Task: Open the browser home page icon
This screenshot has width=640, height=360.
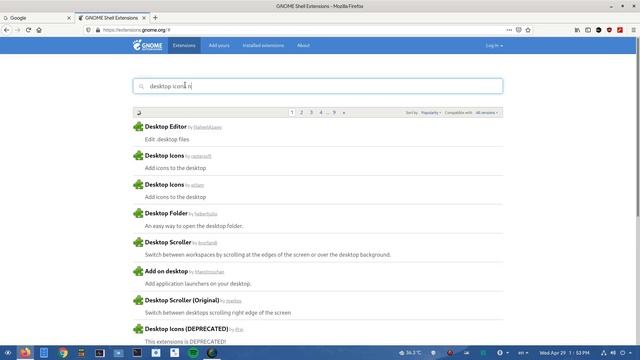Action: (x=39, y=30)
